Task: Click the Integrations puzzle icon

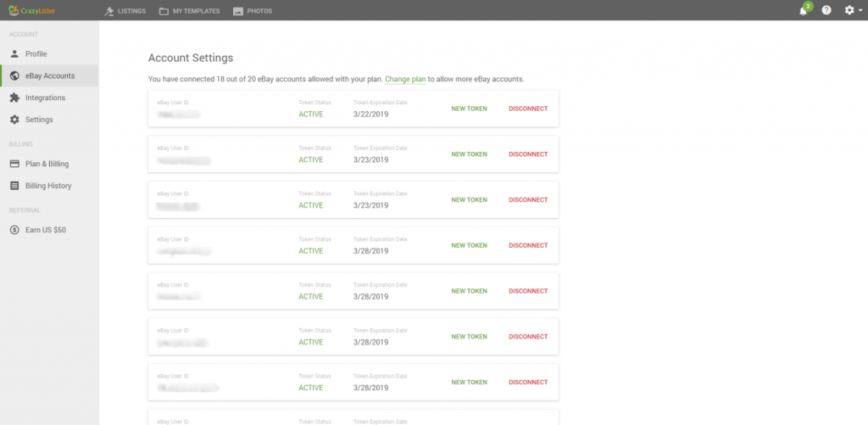Action: [15, 98]
